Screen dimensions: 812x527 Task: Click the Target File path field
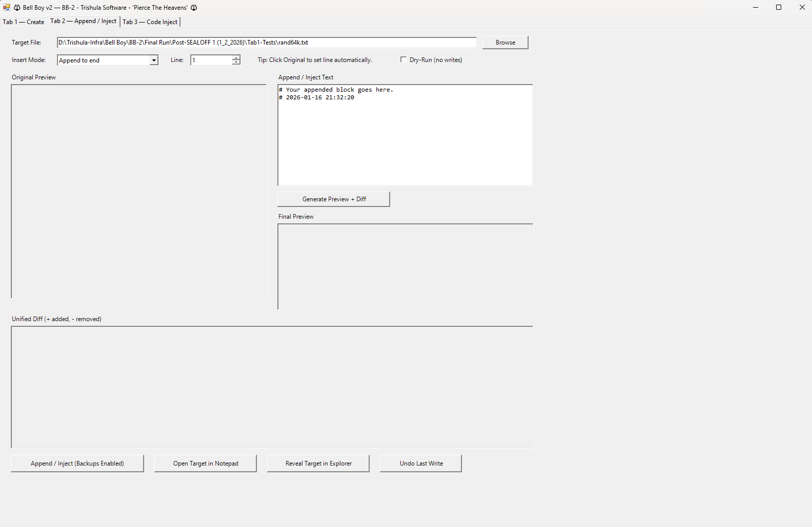pos(267,43)
